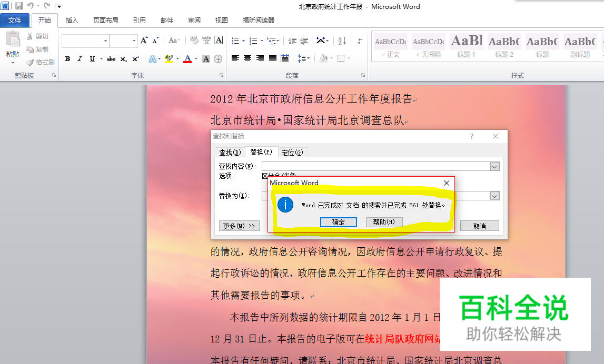604x364 pixels.
Task: Click the Cut (剪切) scissors icon
Action: coord(30,36)
